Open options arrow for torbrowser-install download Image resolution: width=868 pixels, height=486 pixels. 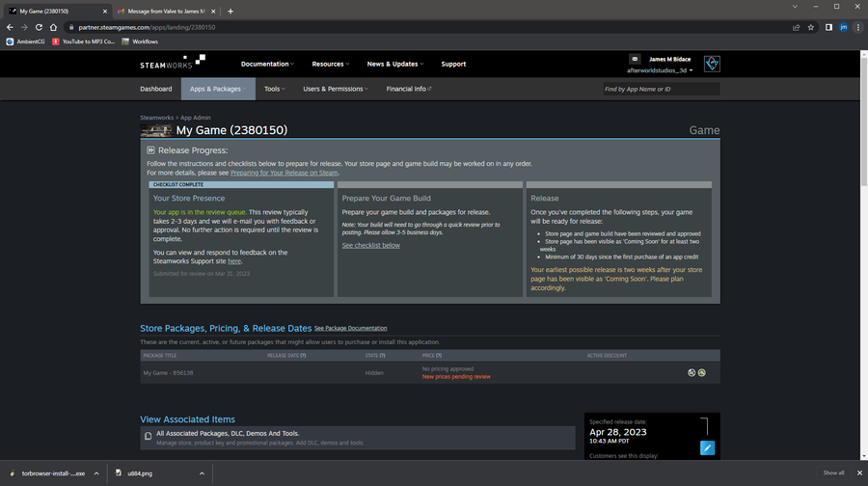tap(96, 473)
